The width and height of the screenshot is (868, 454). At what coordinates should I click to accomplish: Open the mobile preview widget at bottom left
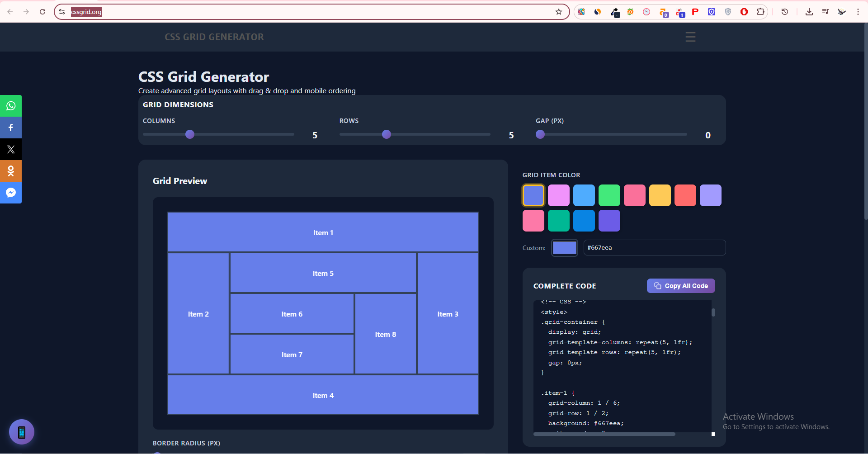click(22, 432)
